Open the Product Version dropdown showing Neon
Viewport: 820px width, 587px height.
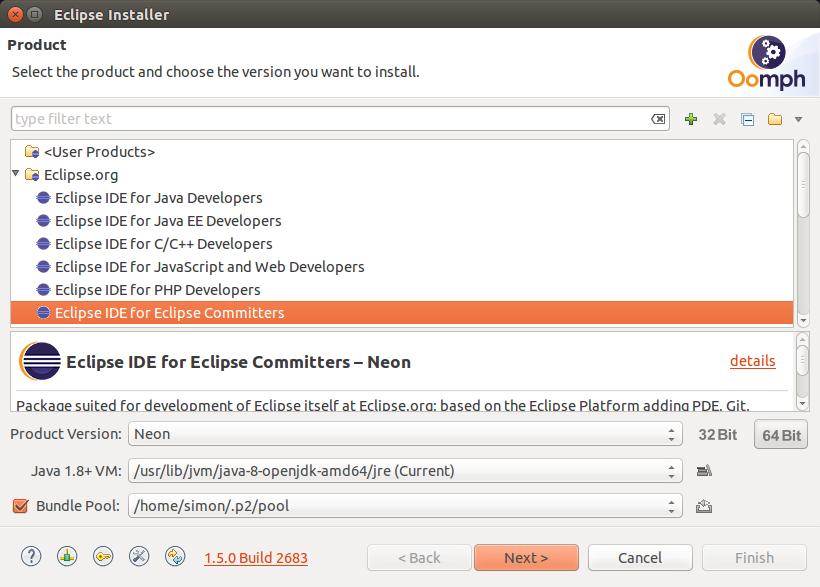tap(405, 434)
